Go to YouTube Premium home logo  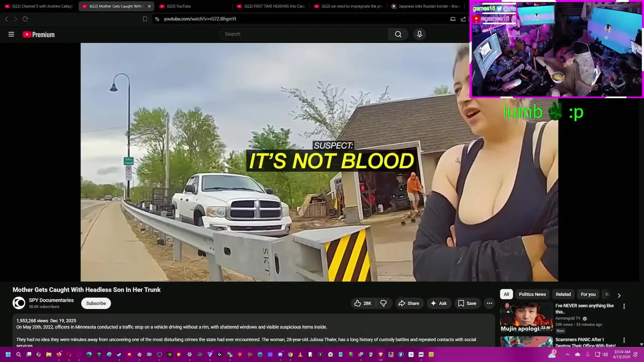click(x=38, y=34)
